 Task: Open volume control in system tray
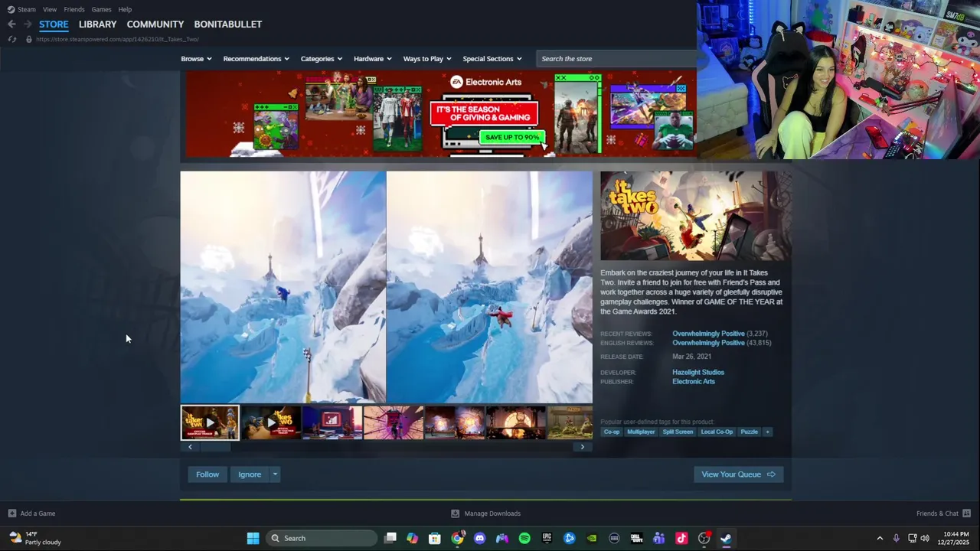tap(925, 538)
